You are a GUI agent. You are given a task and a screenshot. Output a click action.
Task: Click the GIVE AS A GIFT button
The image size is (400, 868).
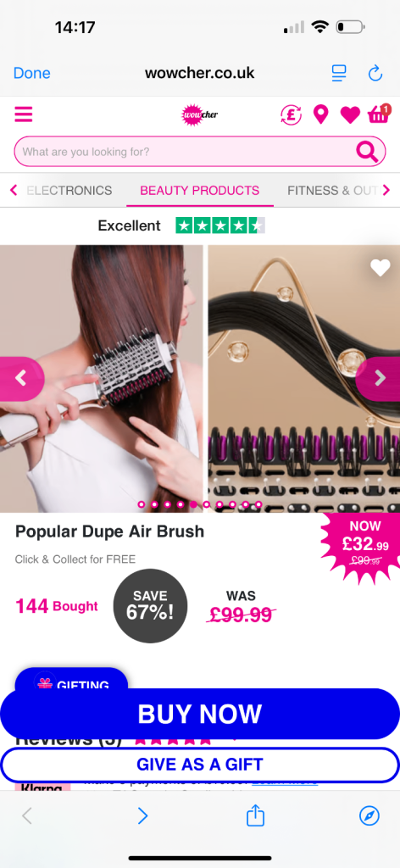pos(200,765)
